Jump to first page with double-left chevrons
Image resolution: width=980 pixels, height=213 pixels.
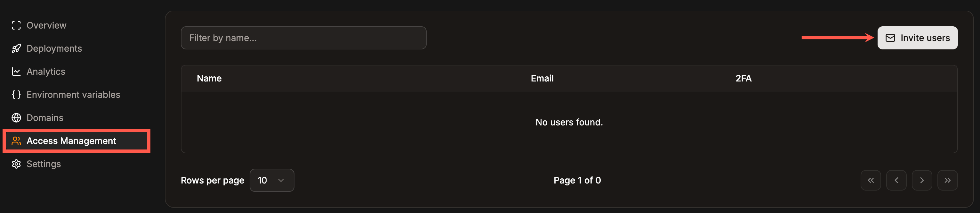tap(871, 180)
